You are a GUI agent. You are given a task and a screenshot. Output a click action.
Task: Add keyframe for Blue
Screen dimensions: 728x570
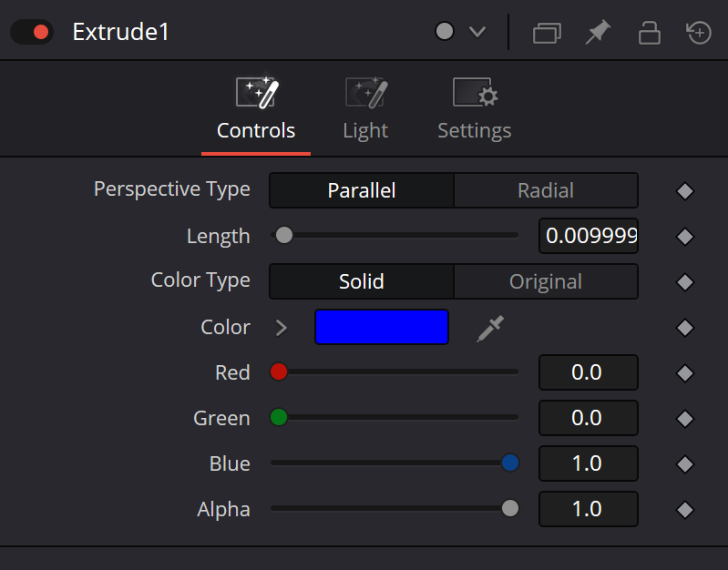pos(685,464)
